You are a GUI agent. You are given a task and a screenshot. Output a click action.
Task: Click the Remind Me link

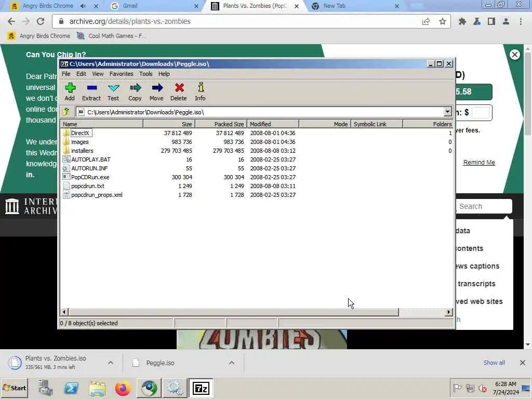(479, 162)
